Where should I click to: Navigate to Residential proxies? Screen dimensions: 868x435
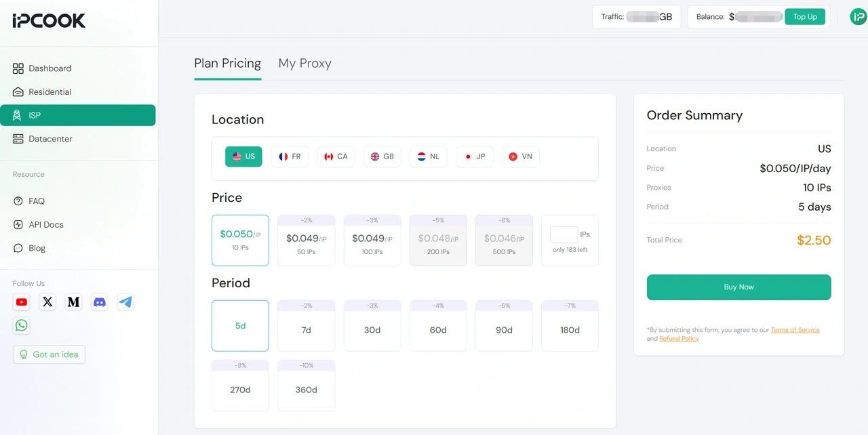[50, 91]
